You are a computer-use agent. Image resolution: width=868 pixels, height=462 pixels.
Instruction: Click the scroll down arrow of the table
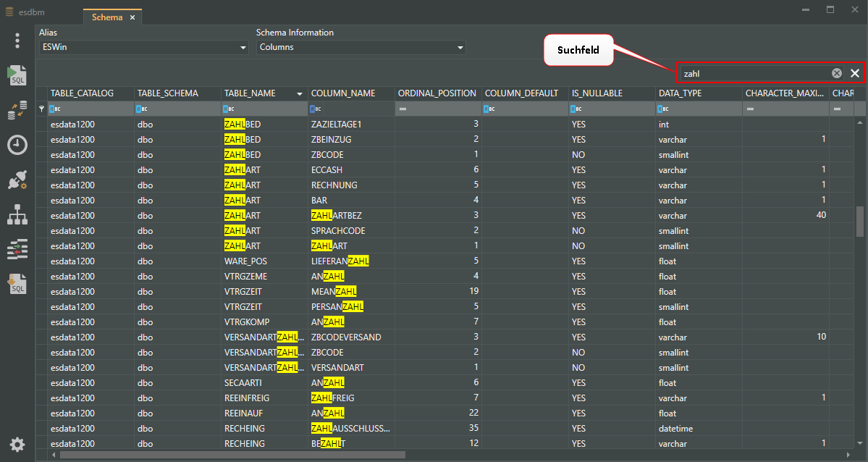(x=860, y=443)
